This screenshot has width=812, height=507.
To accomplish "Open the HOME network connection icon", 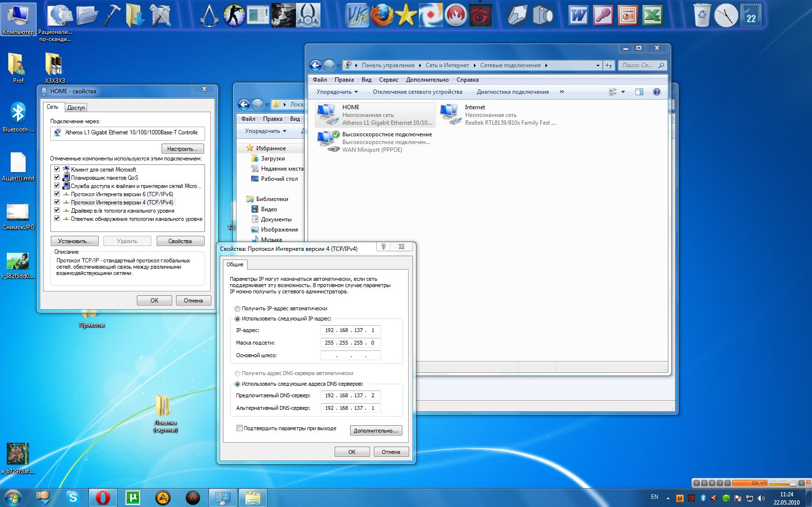I will tap(327, 115).
